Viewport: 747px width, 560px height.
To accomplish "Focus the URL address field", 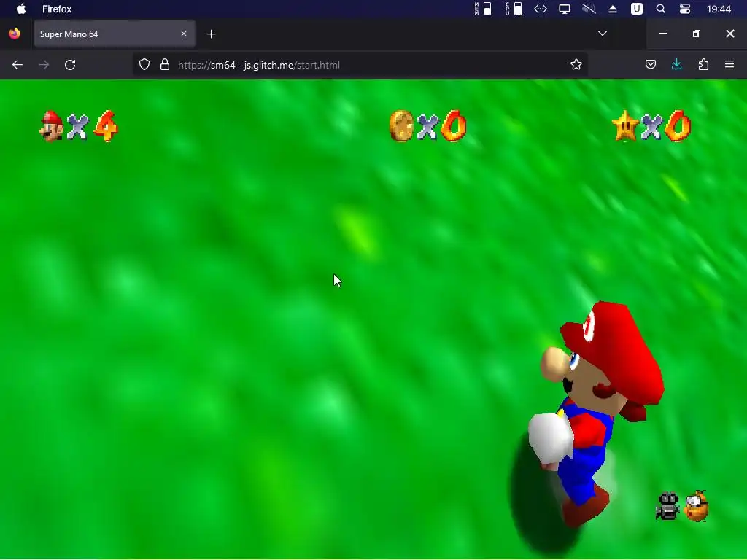I will (360, 65).
